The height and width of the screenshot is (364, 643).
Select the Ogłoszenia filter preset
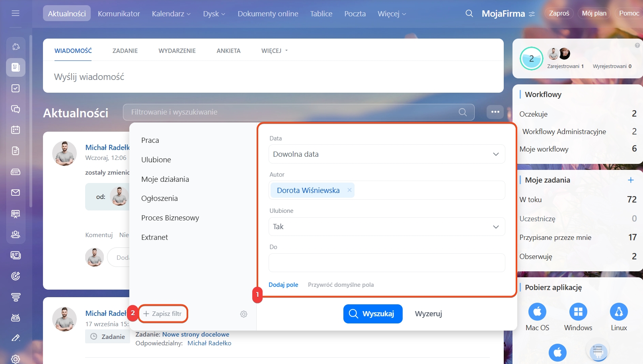click(x=160, y=199)
